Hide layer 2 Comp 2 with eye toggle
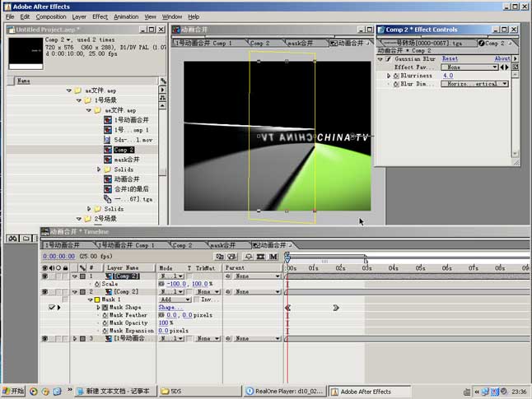The height and width of the screenshot is (399, 532). [x=44, y=292]
